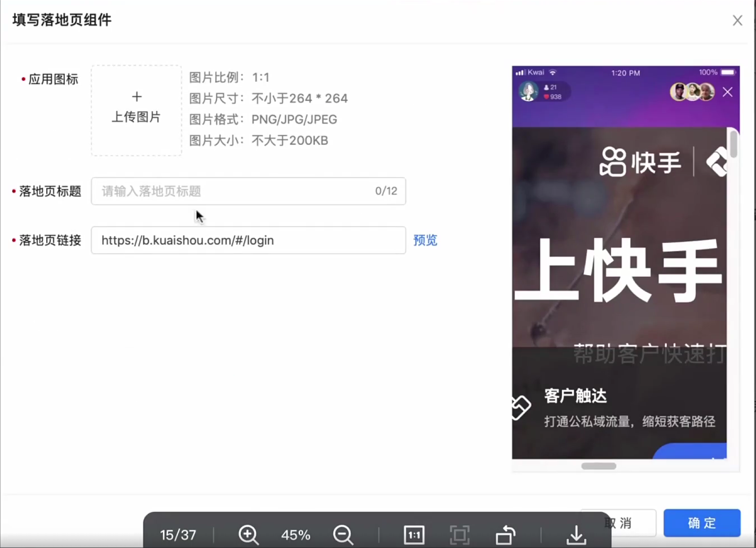This screenshot has width=756, height=548.
Task: Click the streamer avatar in phone preview
Action: point(529,91)
